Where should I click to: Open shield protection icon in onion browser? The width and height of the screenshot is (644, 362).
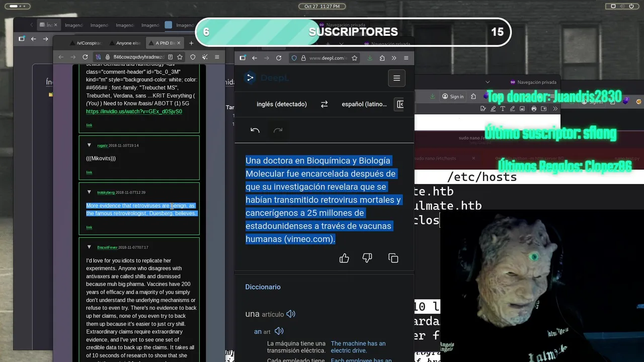[193, 57]
